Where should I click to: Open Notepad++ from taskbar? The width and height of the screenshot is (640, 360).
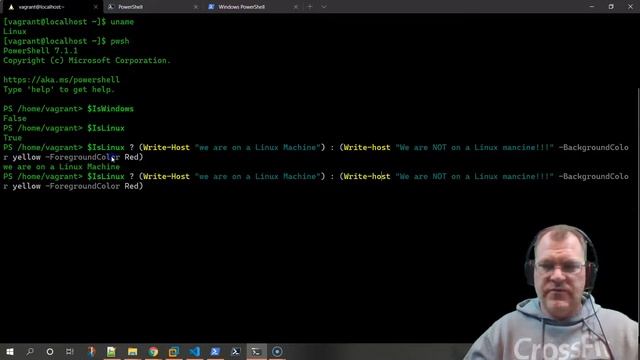(111, 351)
